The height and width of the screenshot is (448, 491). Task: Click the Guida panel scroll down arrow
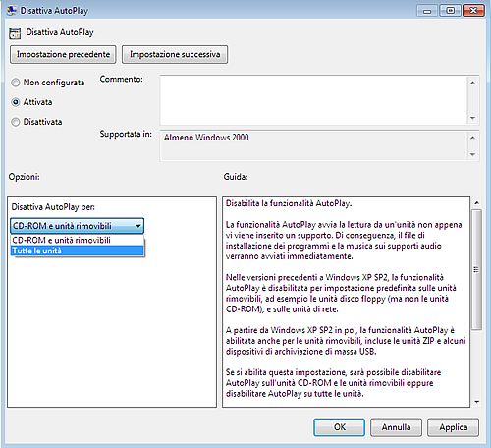click(477, 402)
